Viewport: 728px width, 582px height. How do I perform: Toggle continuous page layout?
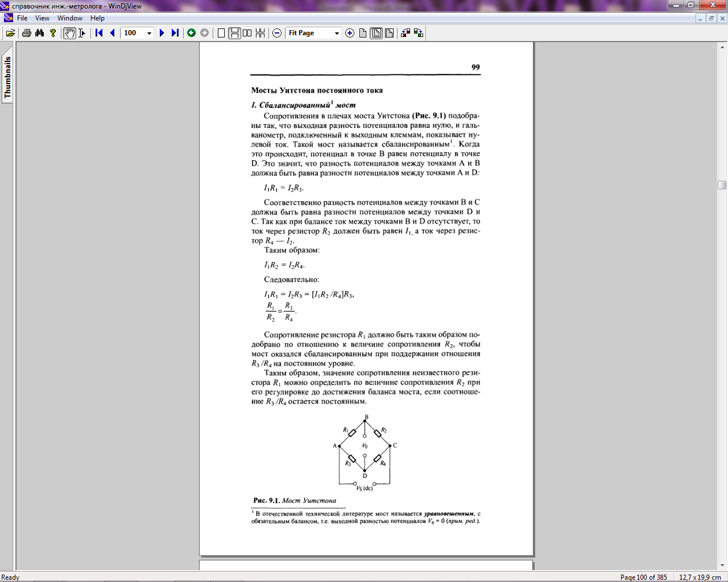tap(234, 33)
